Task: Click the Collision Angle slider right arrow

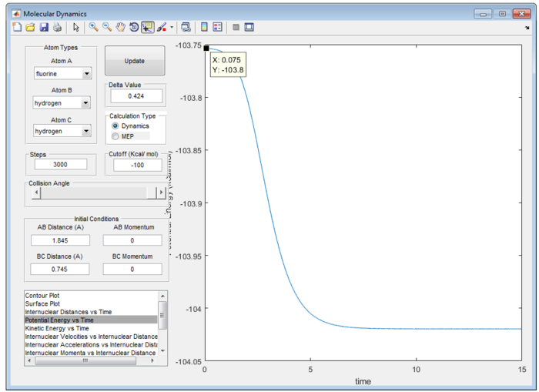Action: tap(160, 193)
